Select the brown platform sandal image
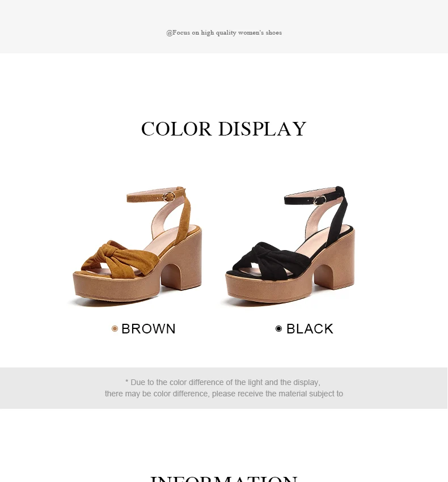Image resolution: width=448 pixels, height=482 pixels. tap(137, 246)
